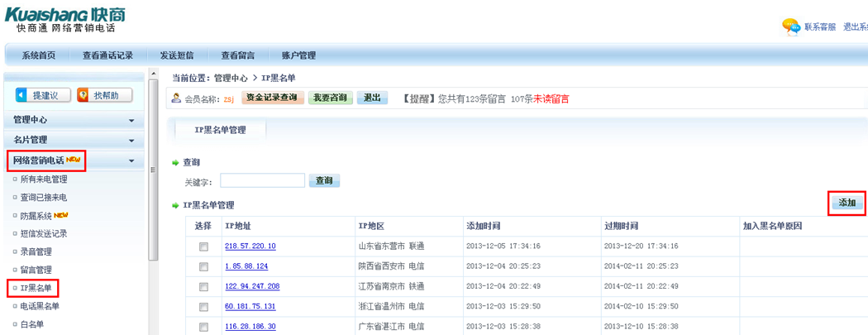
Task: Open 查看通话记录 in the top navigation
Action: click(107, 55)
